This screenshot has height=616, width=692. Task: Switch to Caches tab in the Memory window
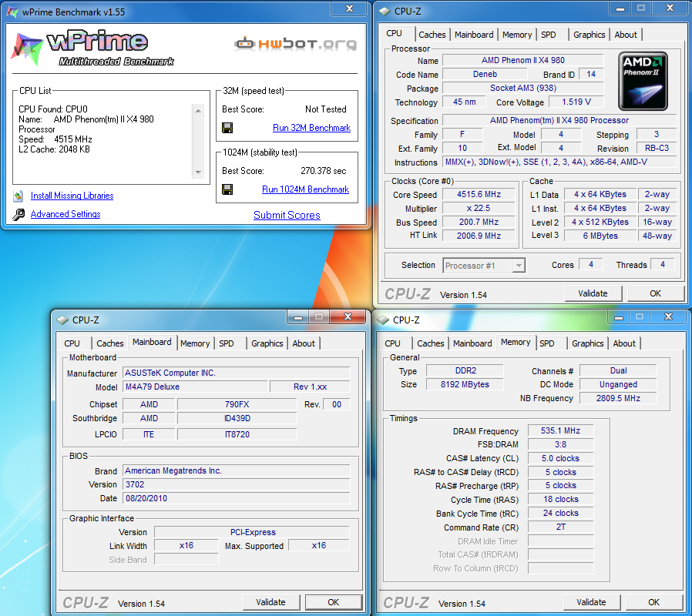coord(430,343)
